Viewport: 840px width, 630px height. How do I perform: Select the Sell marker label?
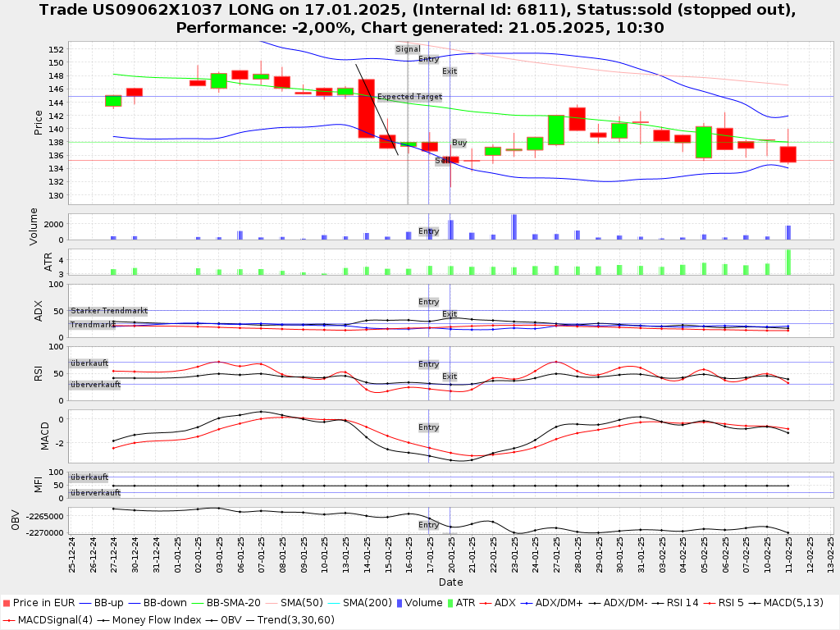click(x=442, y=162)
